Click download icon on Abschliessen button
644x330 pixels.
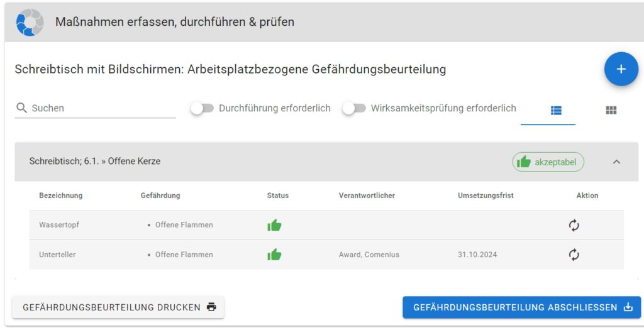628,307
